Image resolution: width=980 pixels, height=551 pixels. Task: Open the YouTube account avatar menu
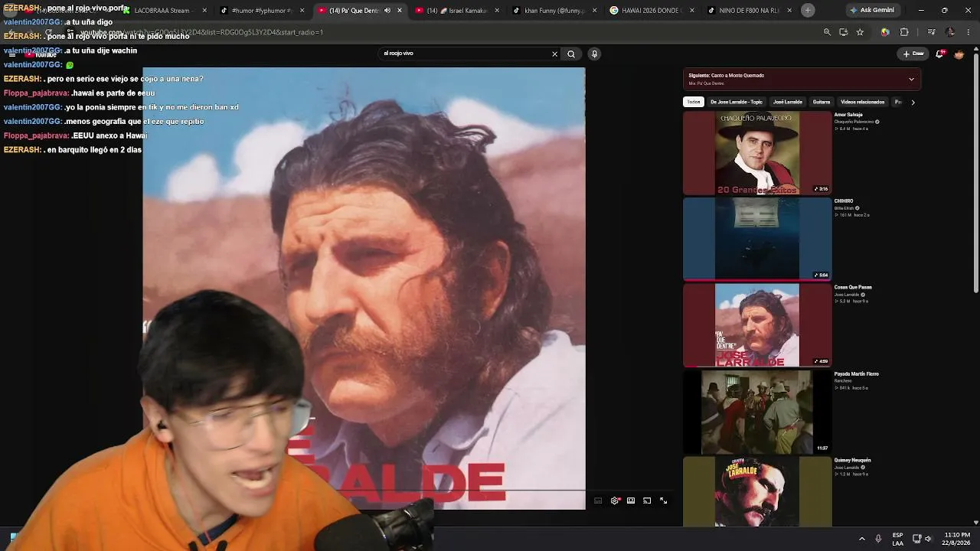pos(959,54)
